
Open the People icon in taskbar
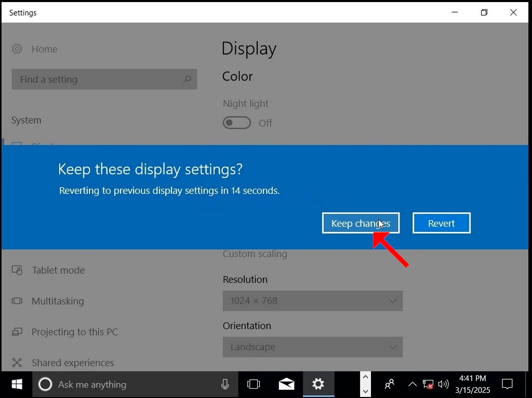tap(390, 384)
